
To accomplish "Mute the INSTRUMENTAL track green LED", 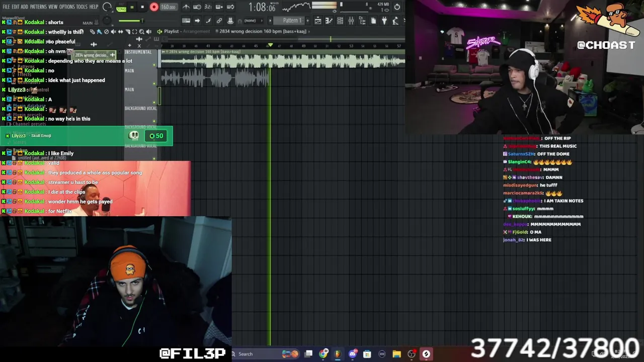I will pyautogui.click(x=154, y=65).
